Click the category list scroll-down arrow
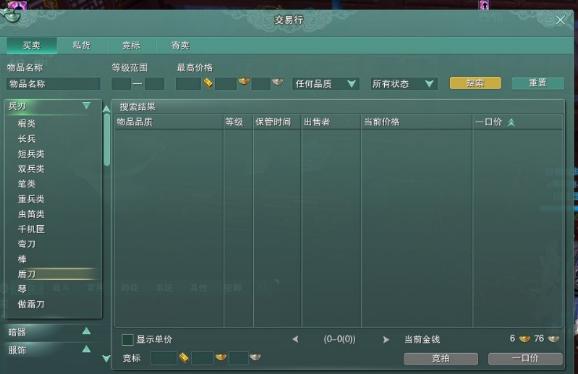 pos(106,358)
